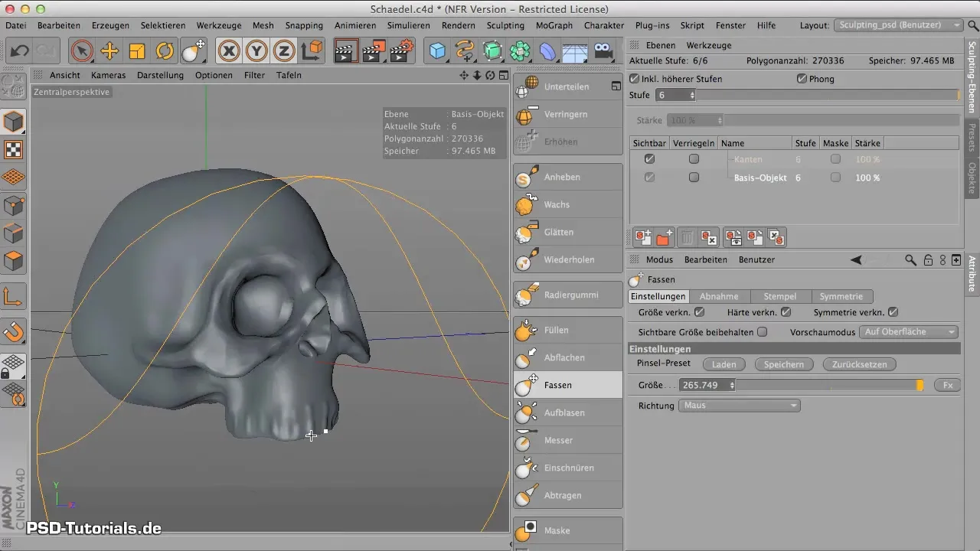
Task: Toggle mask checkbox for Kanten layer
Action: pyautogui.click(x=835, y=159)
